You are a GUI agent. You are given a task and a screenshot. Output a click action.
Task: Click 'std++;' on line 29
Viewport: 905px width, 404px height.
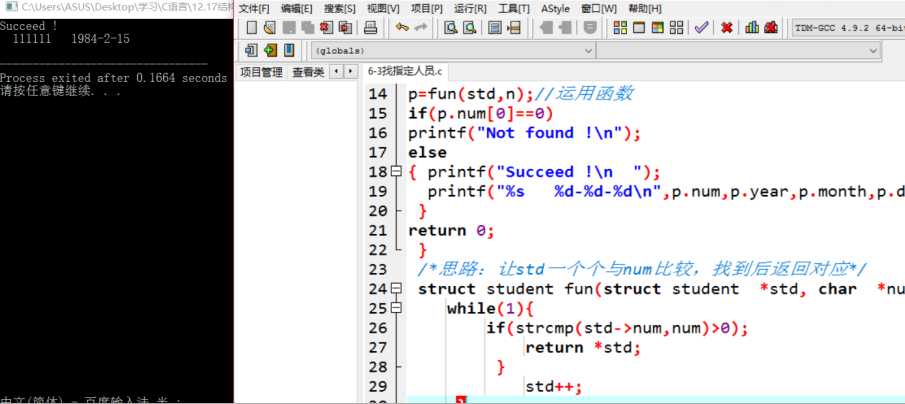click(554, 386)
